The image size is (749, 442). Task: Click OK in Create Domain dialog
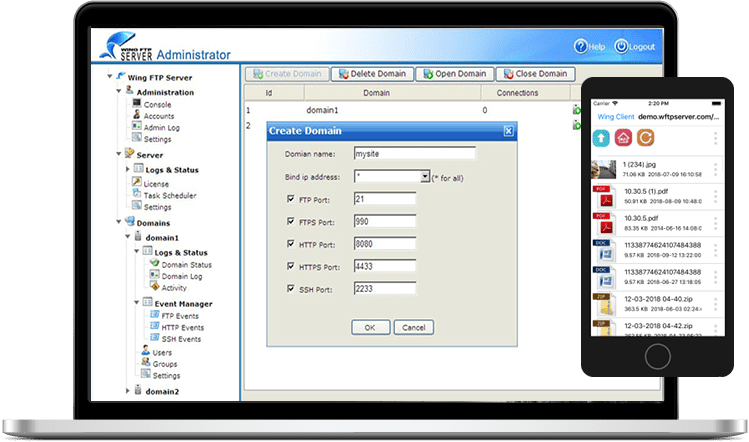click(371, 327)
